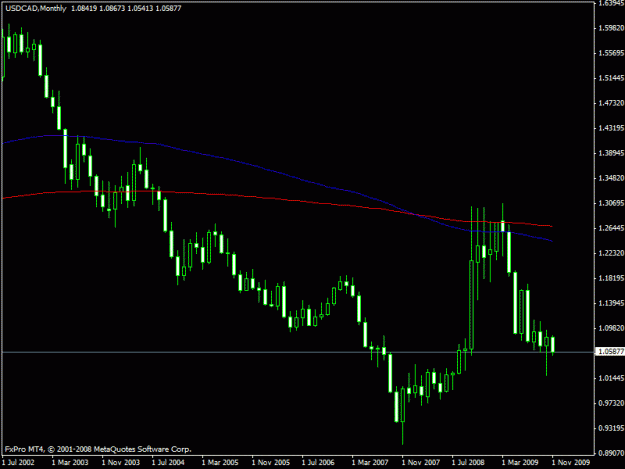Click the 1.01445 price axis label
The height and width of the screenshot is (469, 625).
[611, 378]
